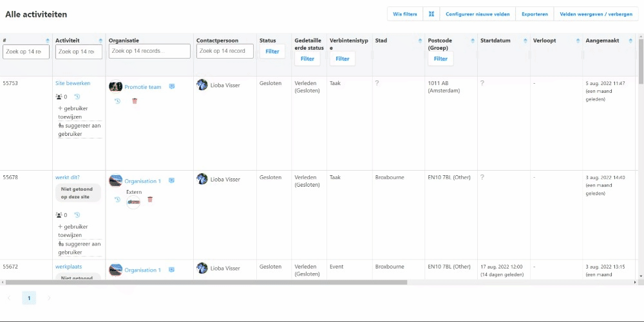Image resolution: width=644 pixels, height=322 pixels.
Task: Sort the table by the Stad column
Action: [420, 41]
